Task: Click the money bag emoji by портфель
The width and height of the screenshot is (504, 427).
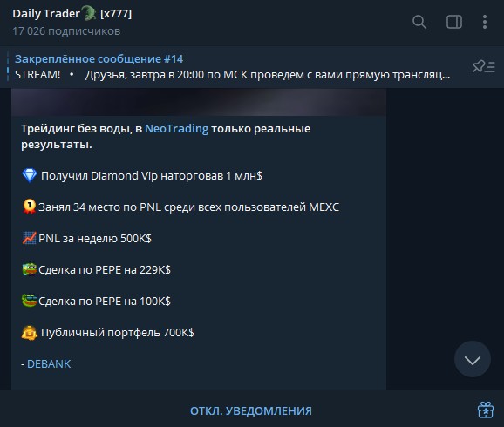Action: point(30,332)
